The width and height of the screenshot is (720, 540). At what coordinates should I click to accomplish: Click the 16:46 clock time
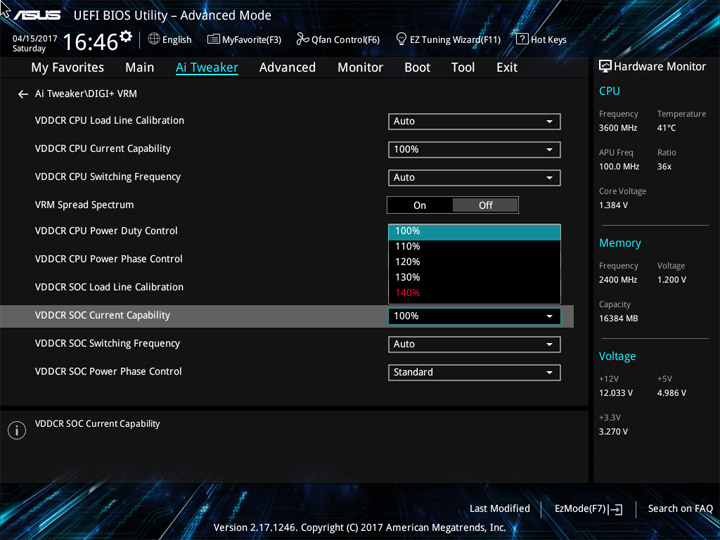point(90,42)
